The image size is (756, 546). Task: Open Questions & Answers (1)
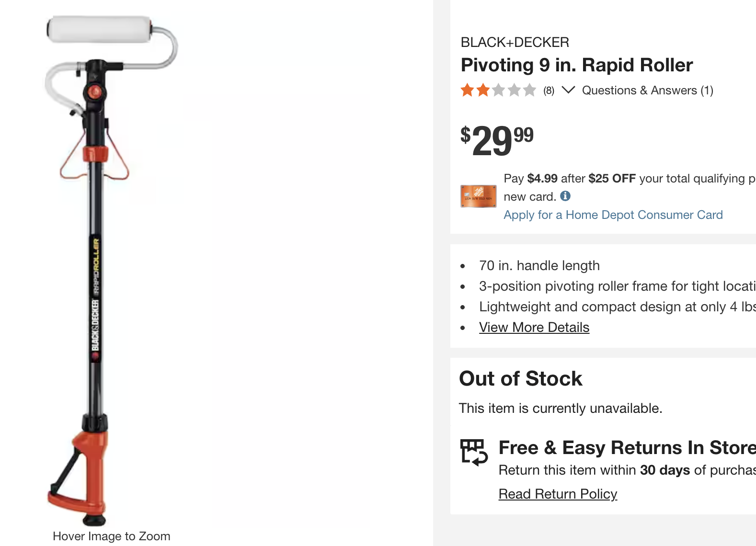(647, 91)
